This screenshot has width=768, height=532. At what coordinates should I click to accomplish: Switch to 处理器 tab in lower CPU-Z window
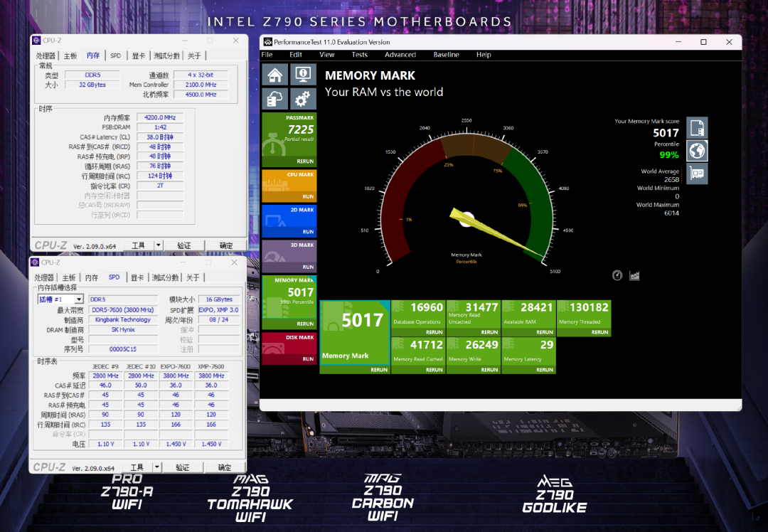click(x=44, y=278)
